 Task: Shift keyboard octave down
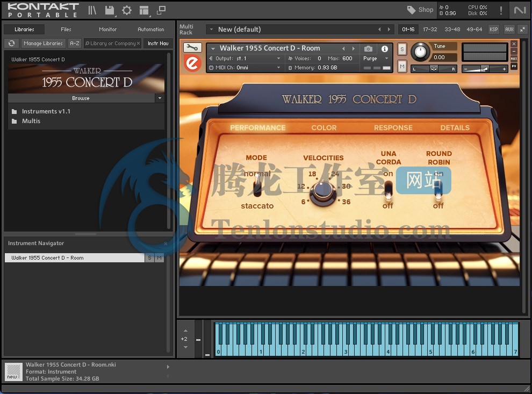tap(185, 347)
